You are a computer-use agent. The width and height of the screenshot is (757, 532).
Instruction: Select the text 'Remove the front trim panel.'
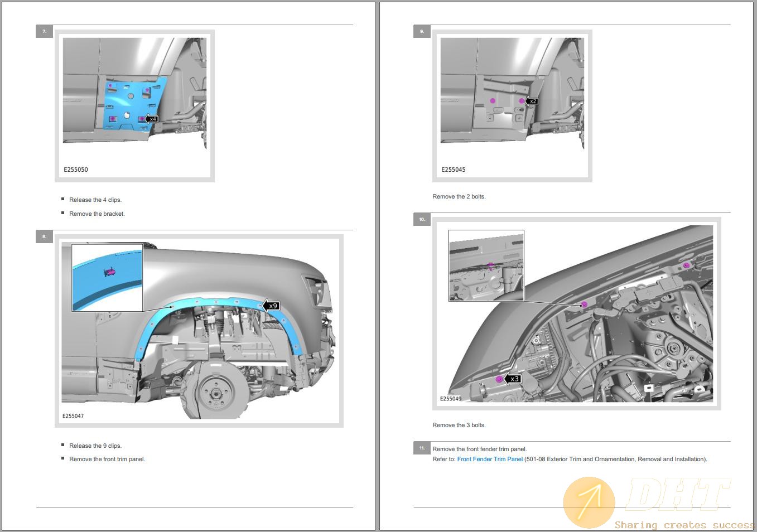point(107,460)
